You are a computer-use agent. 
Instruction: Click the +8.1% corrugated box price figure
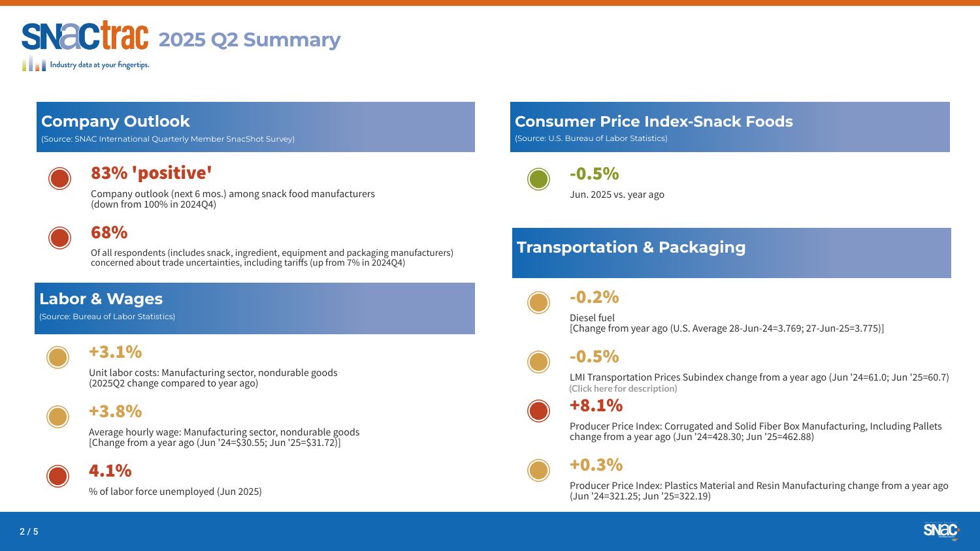[x=596, y=405]
